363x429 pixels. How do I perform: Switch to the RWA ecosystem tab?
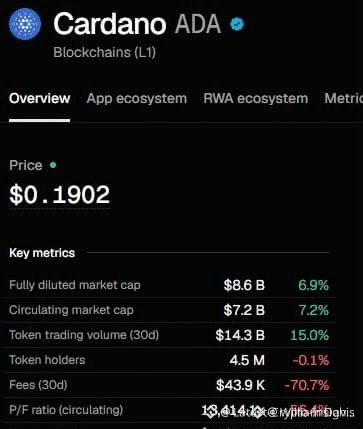pyautogui.click(x=256, y=98)
